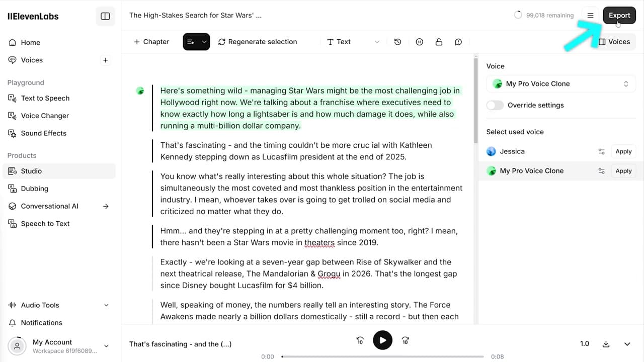Apply the My Pro Voice Clone voice

tap(623, 171)
